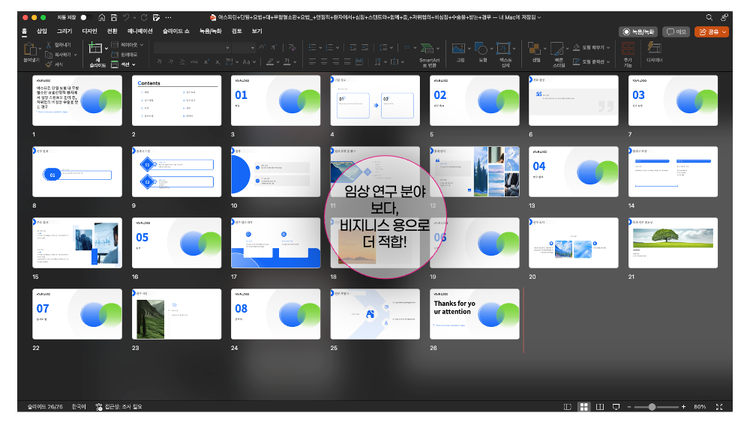This screenshot has height=422, width=750.
Task: Click the Designer icon in ribbon
Action: point(654,48)
